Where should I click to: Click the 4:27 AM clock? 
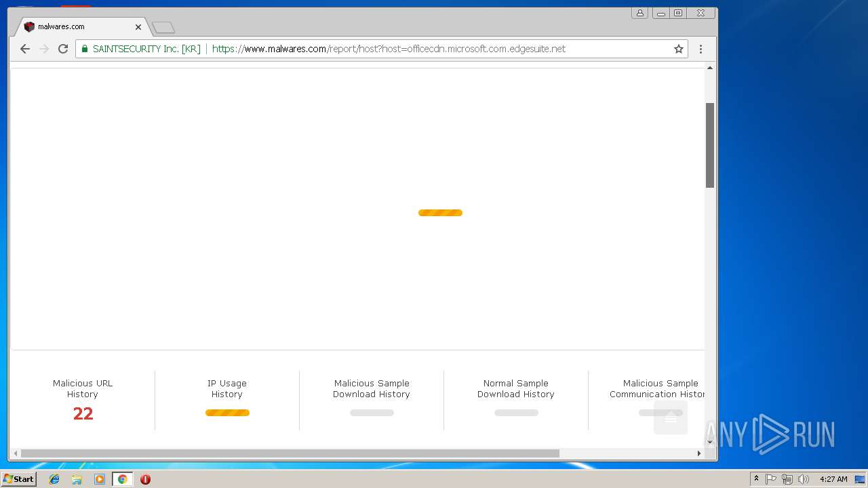coord(833,479)
